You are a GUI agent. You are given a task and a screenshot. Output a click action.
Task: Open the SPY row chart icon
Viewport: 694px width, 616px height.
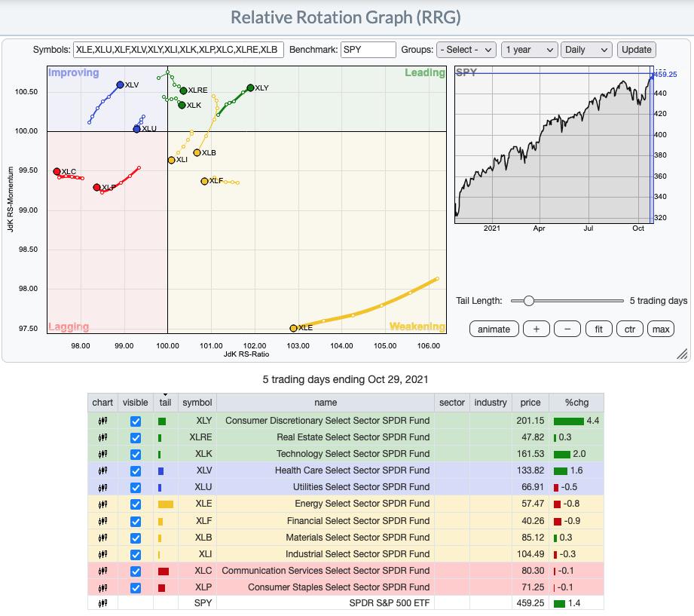[x=102, y=603]
